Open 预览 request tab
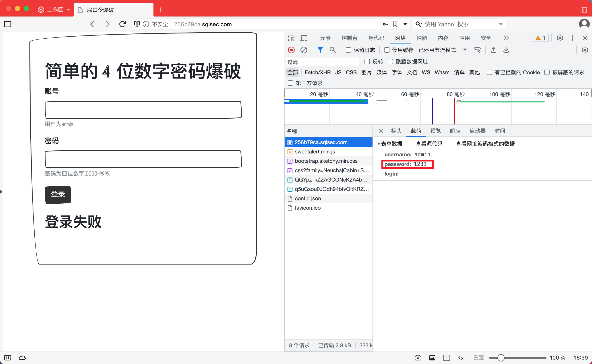This screenshot has width=592, height=364. click(435, 131)
